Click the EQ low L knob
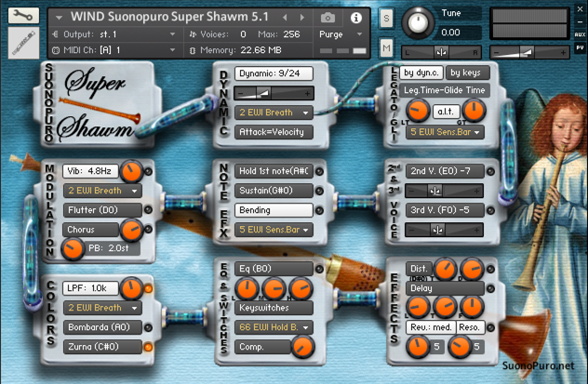Image resolution: width=588 pixels, height=384 pixels. [247, 289]
